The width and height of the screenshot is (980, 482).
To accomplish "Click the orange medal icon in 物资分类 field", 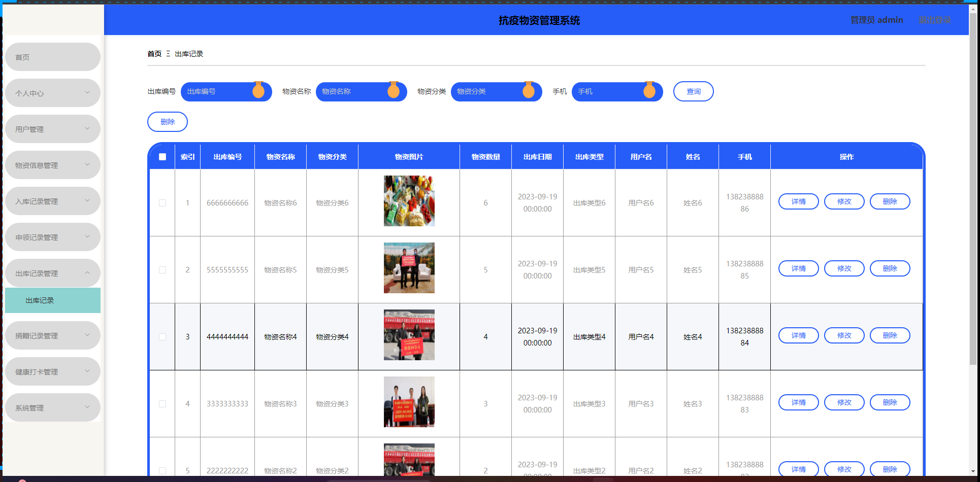I will pos(529,90).
